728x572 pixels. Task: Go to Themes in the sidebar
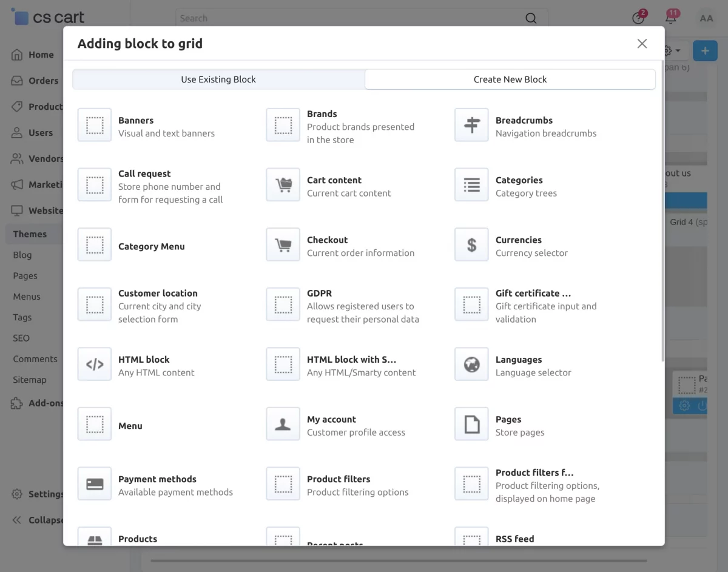(30, 234)
